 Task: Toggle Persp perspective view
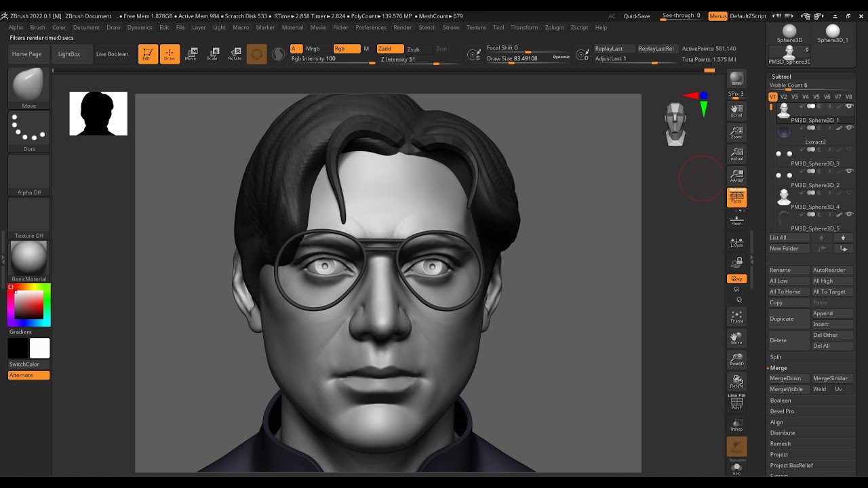click(x=736, y=197)
